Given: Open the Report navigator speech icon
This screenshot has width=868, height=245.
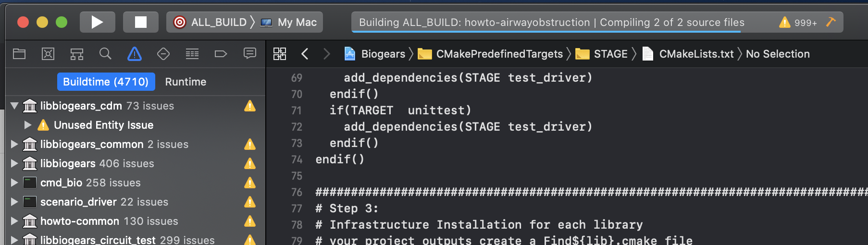Looking at the screenshot, I should 250,53.
